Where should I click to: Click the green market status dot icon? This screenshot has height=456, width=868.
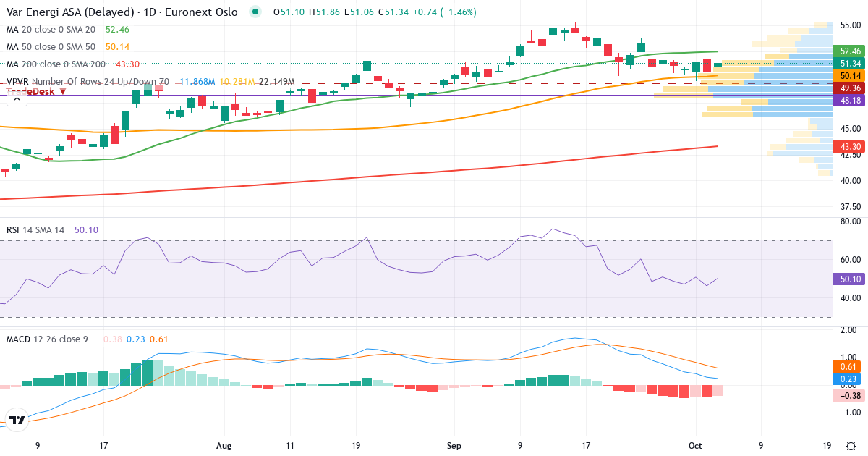point(255,12)
